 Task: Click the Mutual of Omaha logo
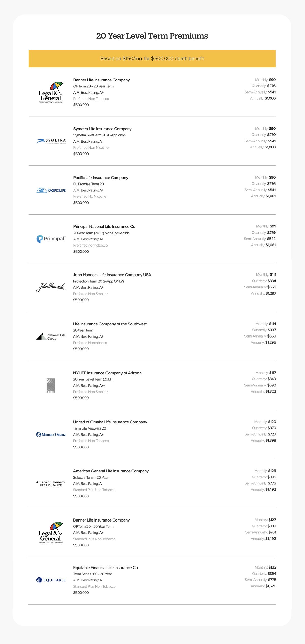(51, 435)
